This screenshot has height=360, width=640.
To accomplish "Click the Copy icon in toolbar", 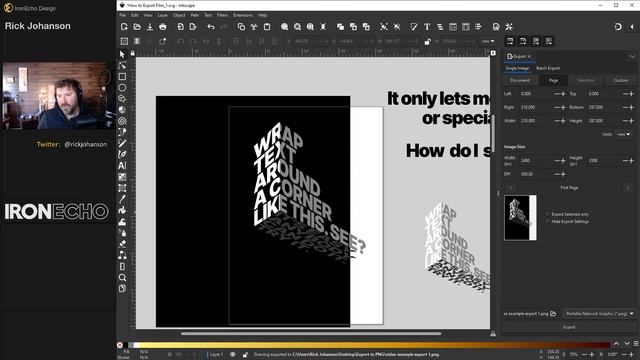I will (241, 27).
